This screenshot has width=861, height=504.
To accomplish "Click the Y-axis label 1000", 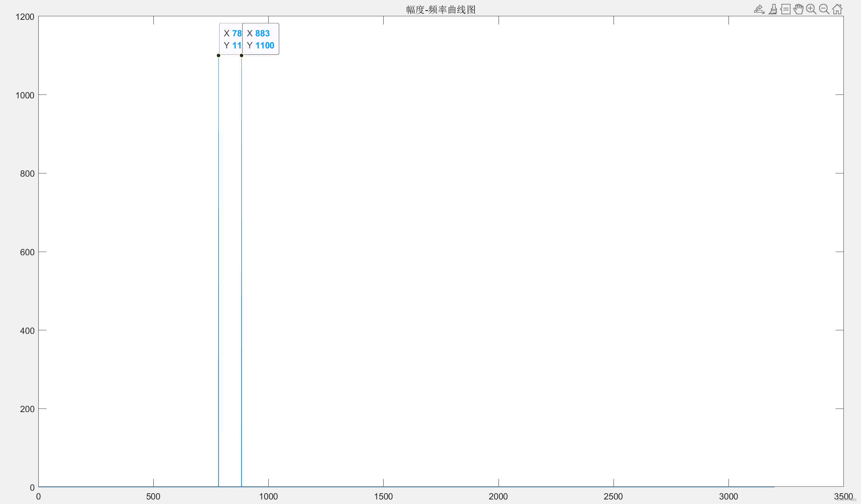I will coord(25,95).
